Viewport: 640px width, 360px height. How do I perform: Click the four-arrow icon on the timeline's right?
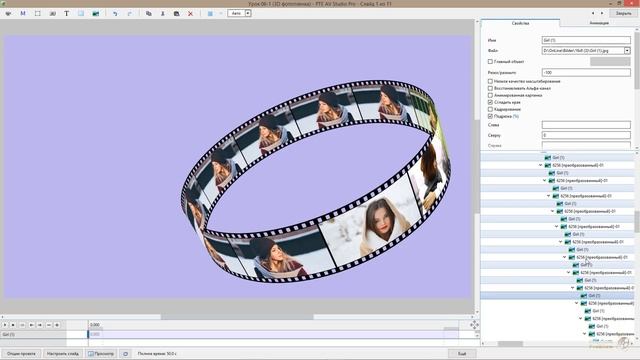click(474, 325)
